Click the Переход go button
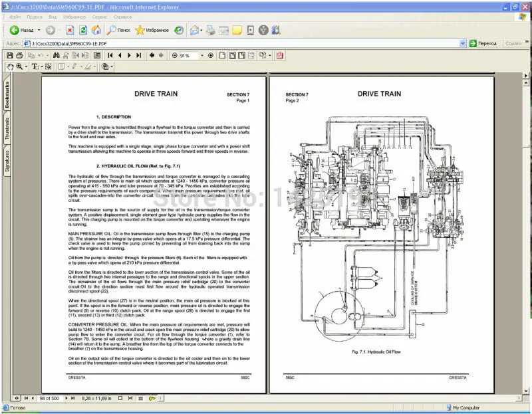The height and width of the screenshot is (414, 532). click(483, 43)
